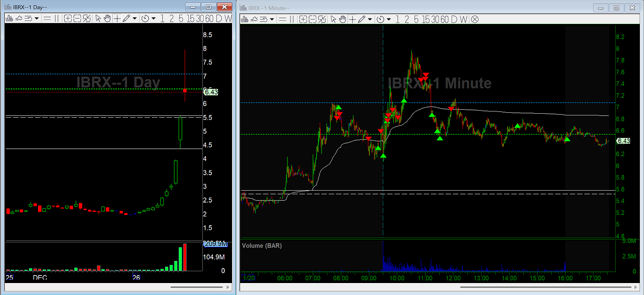The width and height of the screenshot is (644, 295).
Task: Open chart settings in the 1 Minute window
Action: [x=245, y=19]
